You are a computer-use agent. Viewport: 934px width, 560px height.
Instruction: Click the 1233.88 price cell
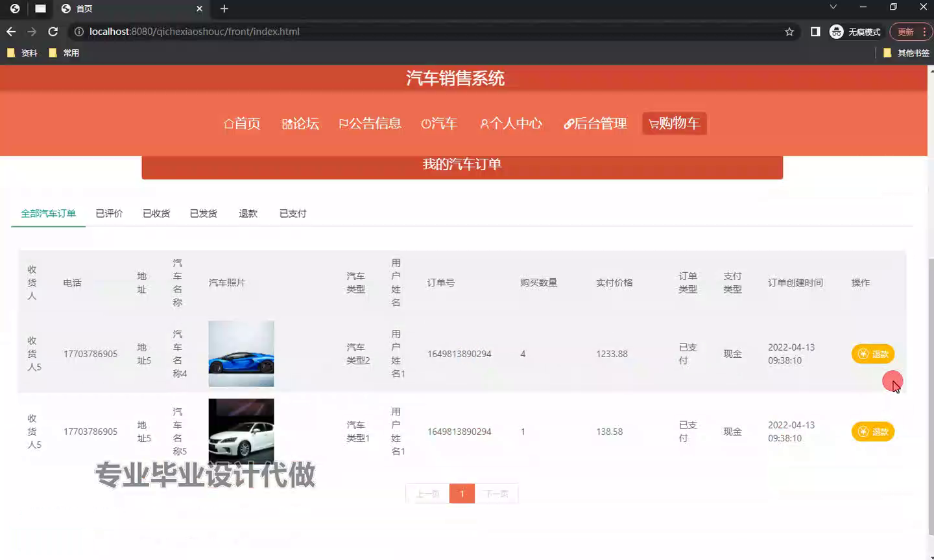pos(612,354)
